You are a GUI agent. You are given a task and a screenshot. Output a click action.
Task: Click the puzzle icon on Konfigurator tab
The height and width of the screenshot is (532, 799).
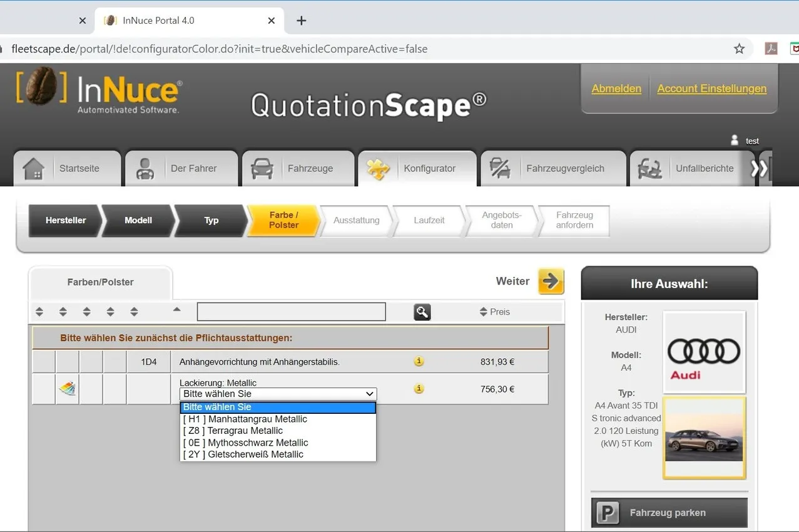(x=378, y=169)
